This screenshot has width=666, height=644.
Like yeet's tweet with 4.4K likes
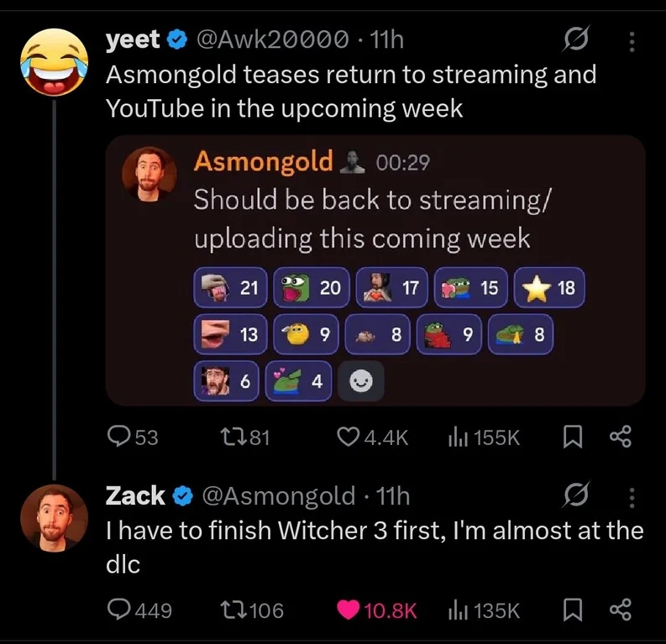point(373,437)
